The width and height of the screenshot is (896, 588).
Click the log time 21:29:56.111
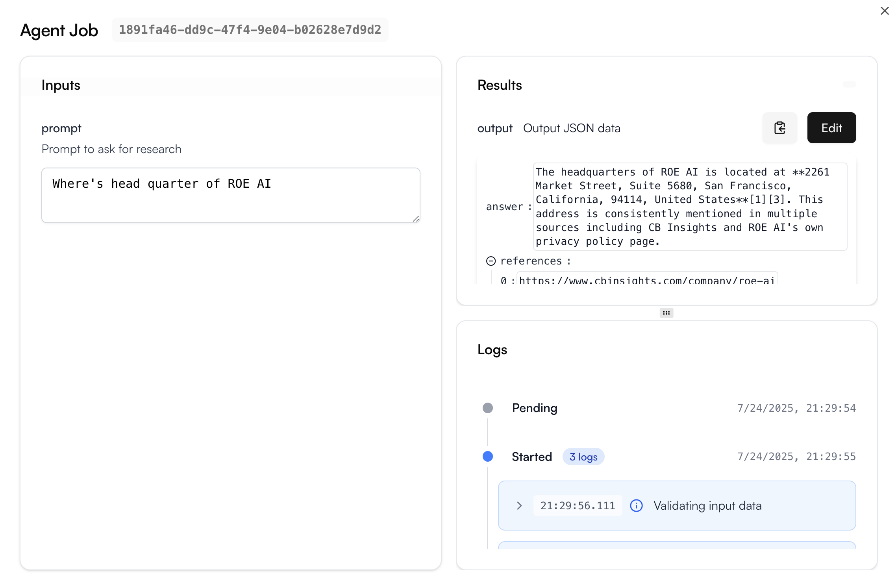pyautogui.click(x=578, y=506)
